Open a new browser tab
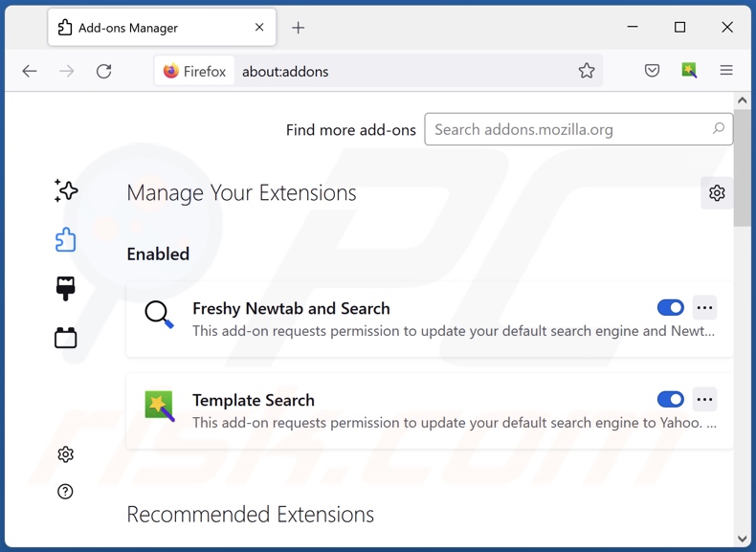Screen dimensions: 756x552 click(299, 28)
